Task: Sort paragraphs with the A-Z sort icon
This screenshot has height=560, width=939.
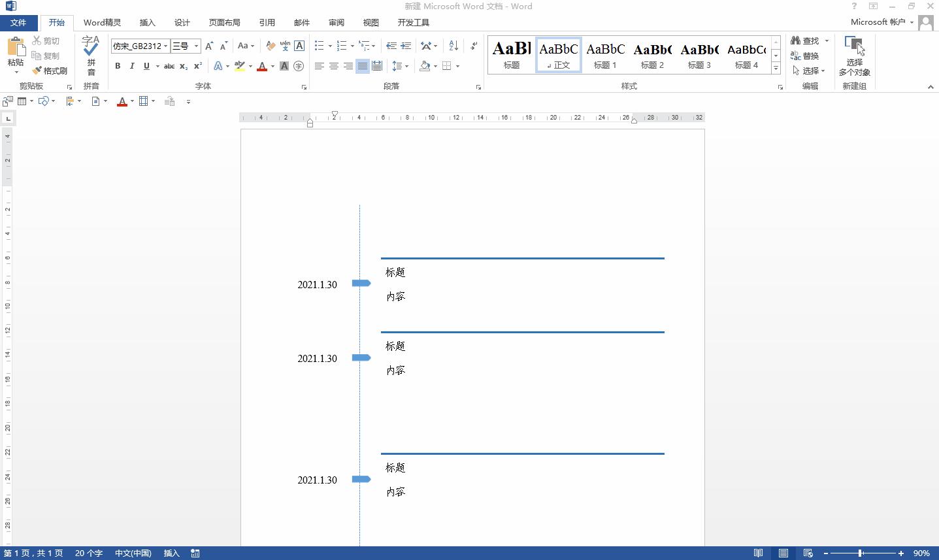Action: (453, 46)
